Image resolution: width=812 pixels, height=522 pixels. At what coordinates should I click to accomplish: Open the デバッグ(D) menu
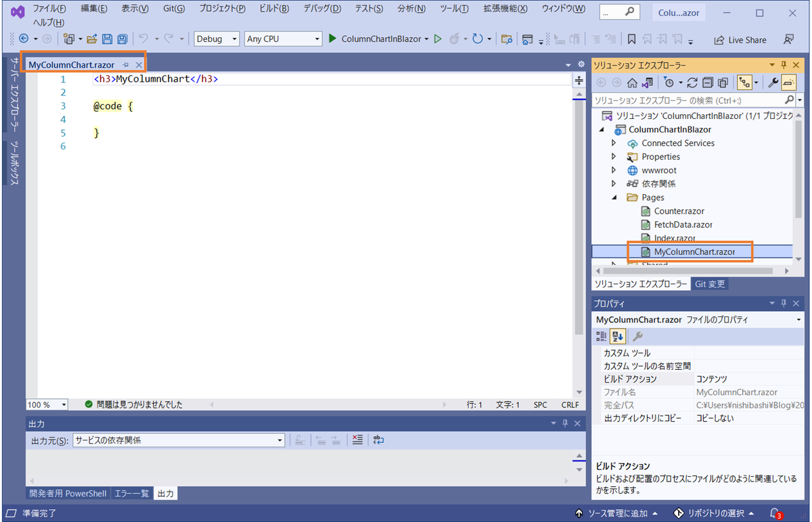click(x=322, y=9)
